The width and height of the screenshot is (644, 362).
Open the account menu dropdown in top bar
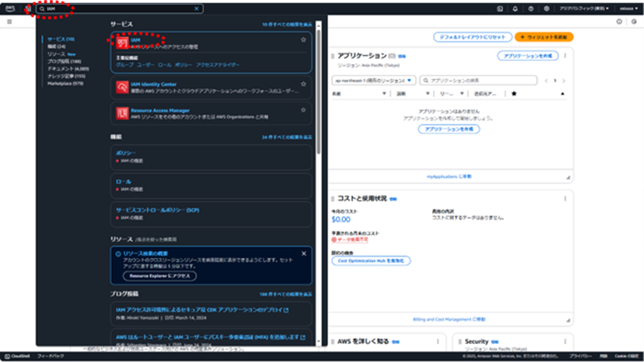tap(629, 9)
